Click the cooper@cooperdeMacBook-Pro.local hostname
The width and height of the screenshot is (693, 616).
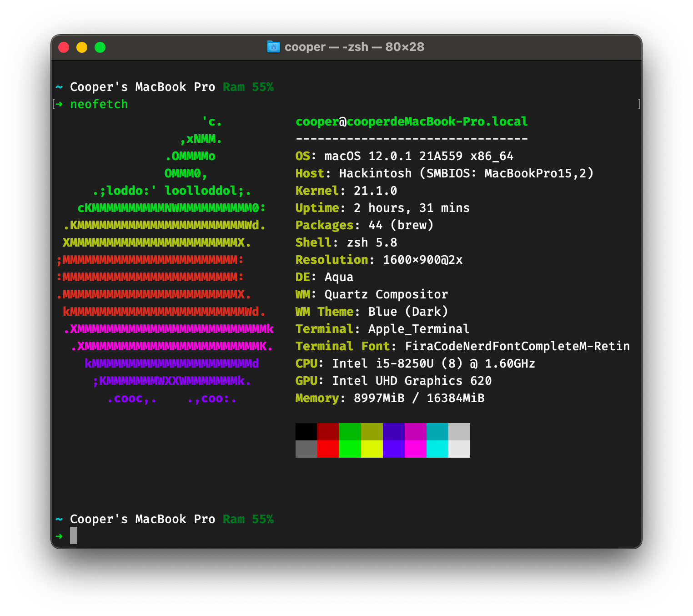coord(412,121)
